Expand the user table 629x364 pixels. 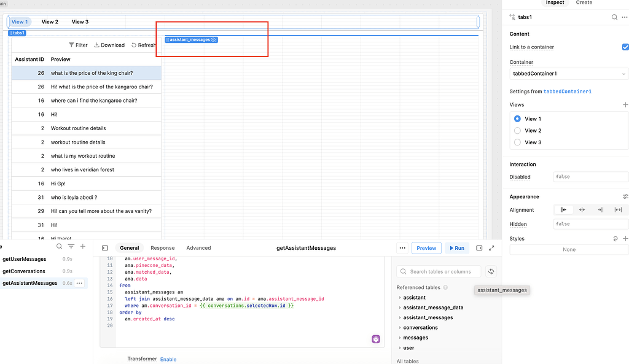pos(400,348)
